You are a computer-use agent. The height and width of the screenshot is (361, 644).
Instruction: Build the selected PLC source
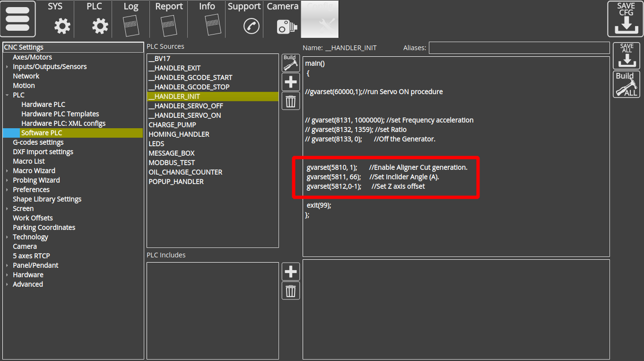[290, 63]
